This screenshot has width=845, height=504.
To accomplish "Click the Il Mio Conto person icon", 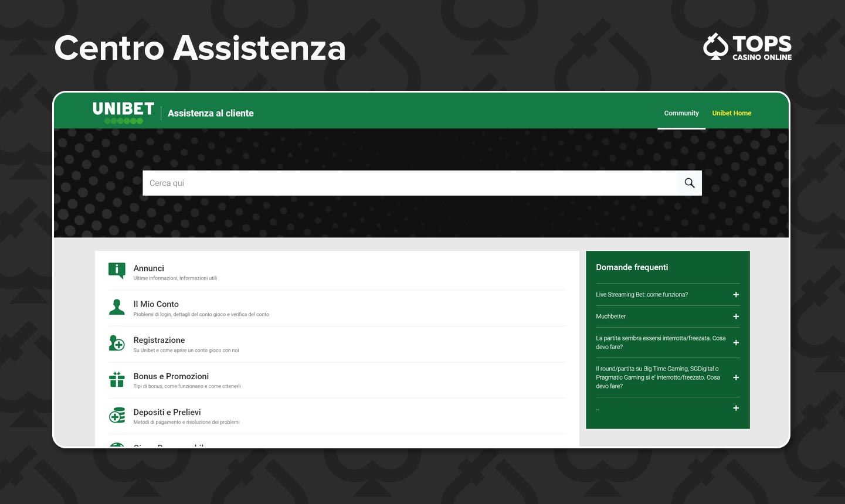I will pyautogui.click(x=117, y=307).
